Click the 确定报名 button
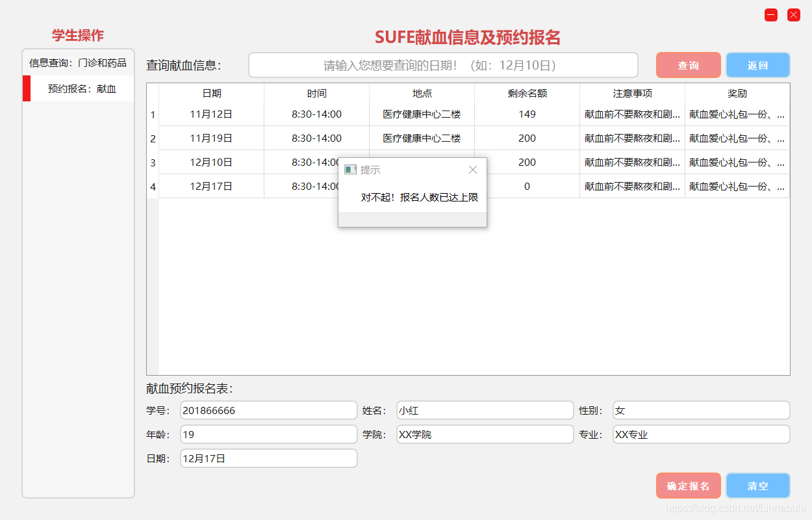The image size is (812, 520). click(689, 486)
